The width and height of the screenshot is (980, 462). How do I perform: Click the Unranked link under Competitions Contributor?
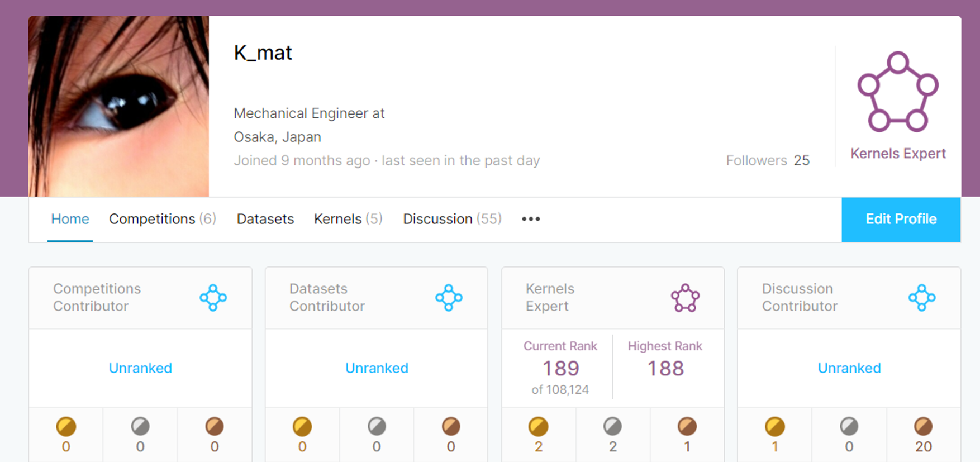140,368
